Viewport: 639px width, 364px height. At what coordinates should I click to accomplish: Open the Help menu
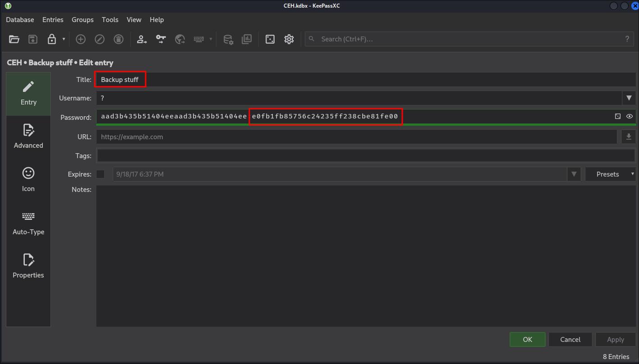tap(157, 20)
